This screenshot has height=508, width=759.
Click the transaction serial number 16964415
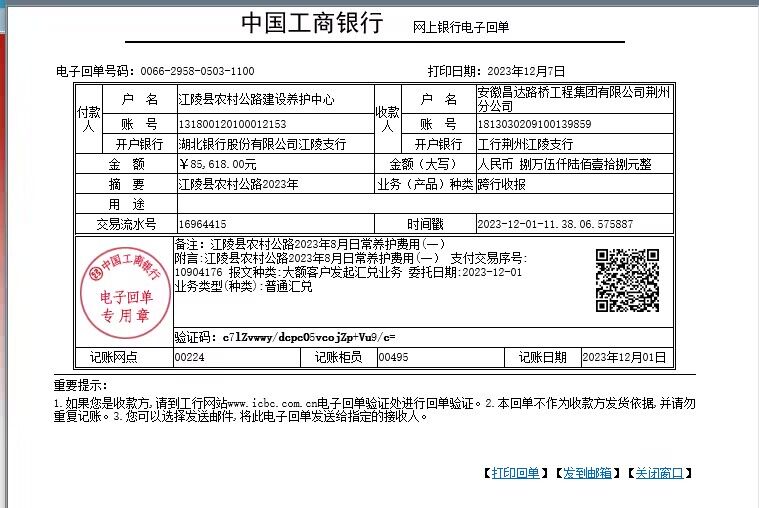pos(202,224)
